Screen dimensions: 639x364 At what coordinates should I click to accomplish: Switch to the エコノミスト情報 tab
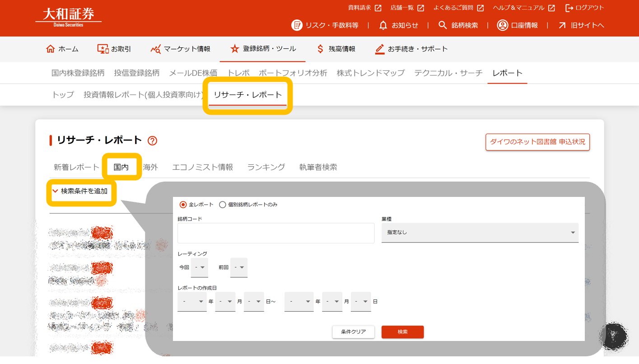(x=203, y=167)
